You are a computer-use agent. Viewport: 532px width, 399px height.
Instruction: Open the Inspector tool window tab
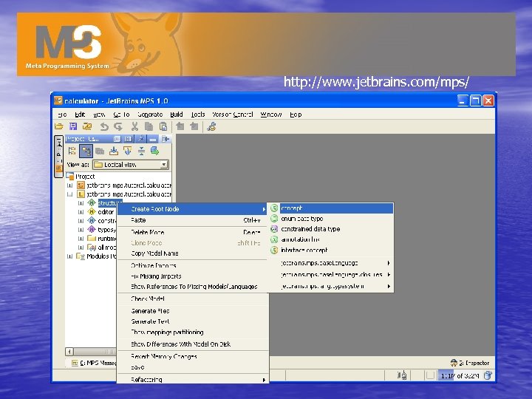point(470,363)
